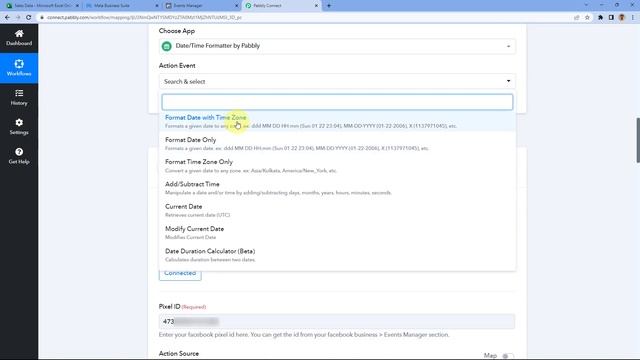Click the forward navigation arrow

coord(18,18)
